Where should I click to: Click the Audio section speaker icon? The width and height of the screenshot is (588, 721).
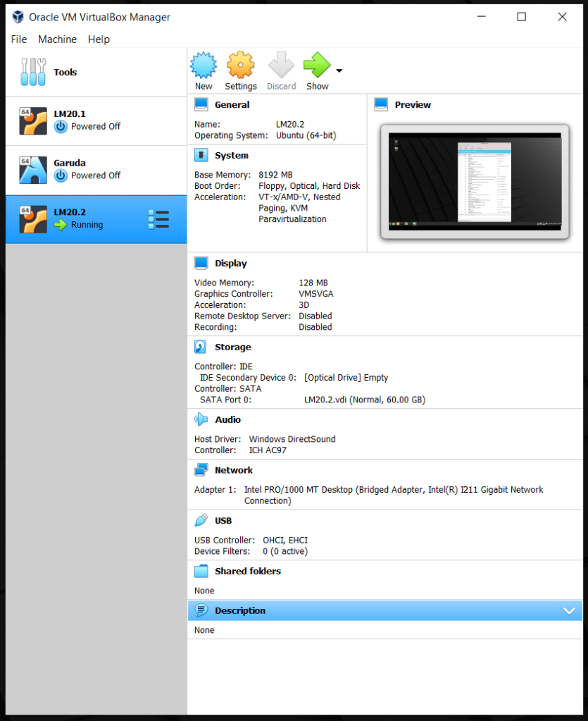pos(201,419)
